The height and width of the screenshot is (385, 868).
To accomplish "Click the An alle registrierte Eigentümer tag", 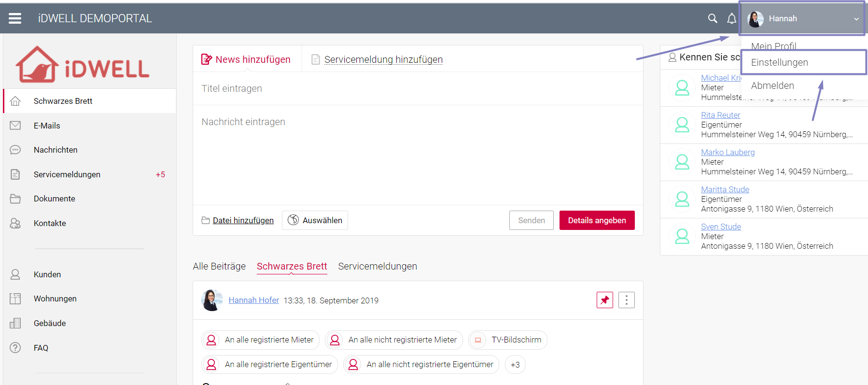I will point(269,364).
